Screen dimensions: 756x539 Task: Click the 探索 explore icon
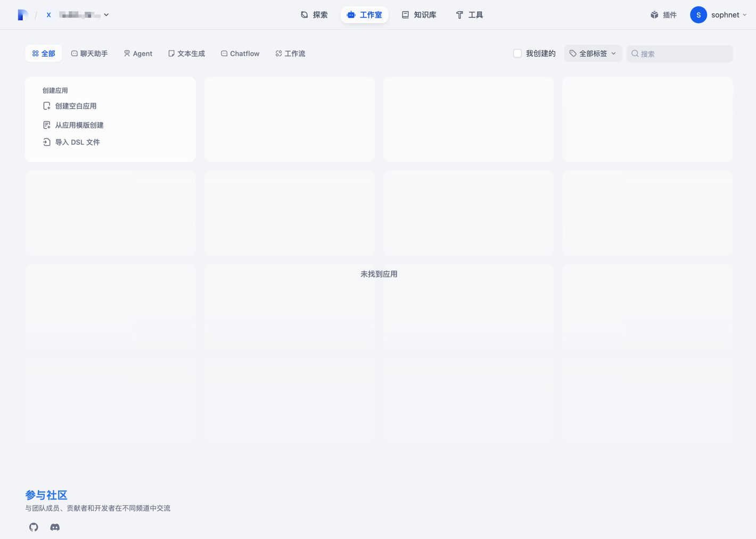coord(305,15)
